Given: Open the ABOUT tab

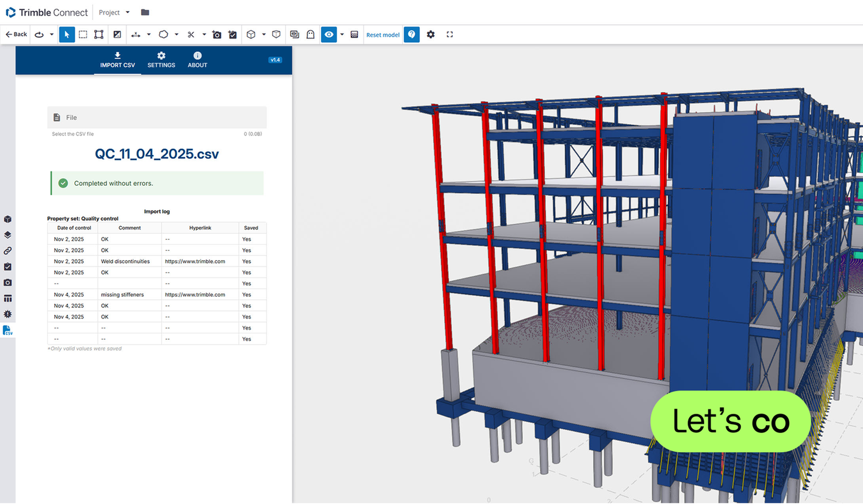Looking at the screenshot, I should pos(197,60).
